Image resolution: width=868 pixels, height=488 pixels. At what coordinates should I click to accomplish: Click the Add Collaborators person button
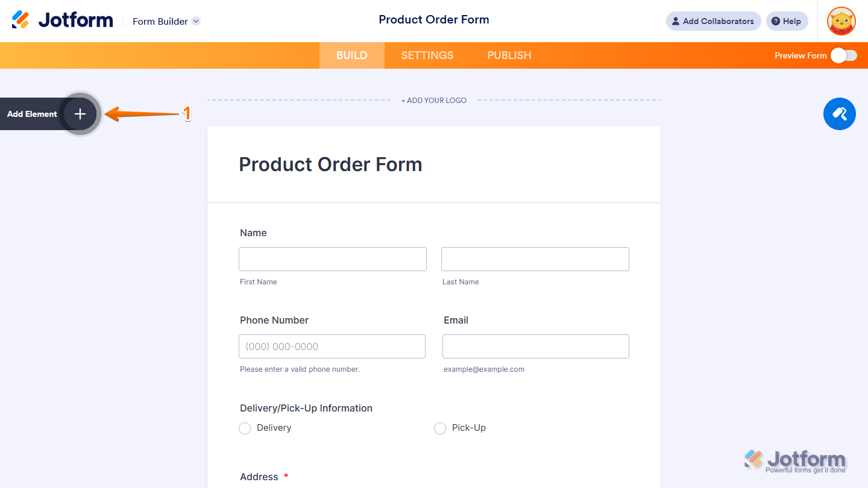713,21
